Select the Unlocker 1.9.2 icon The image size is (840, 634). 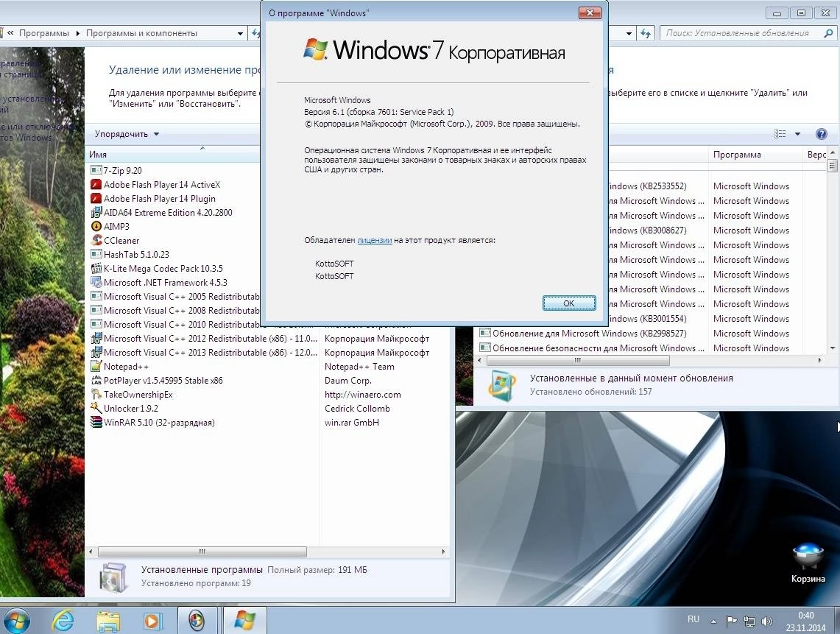[96, 408]
